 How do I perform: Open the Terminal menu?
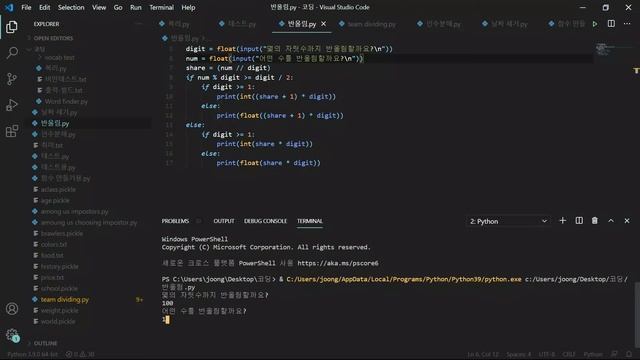(x=161, y=7)
